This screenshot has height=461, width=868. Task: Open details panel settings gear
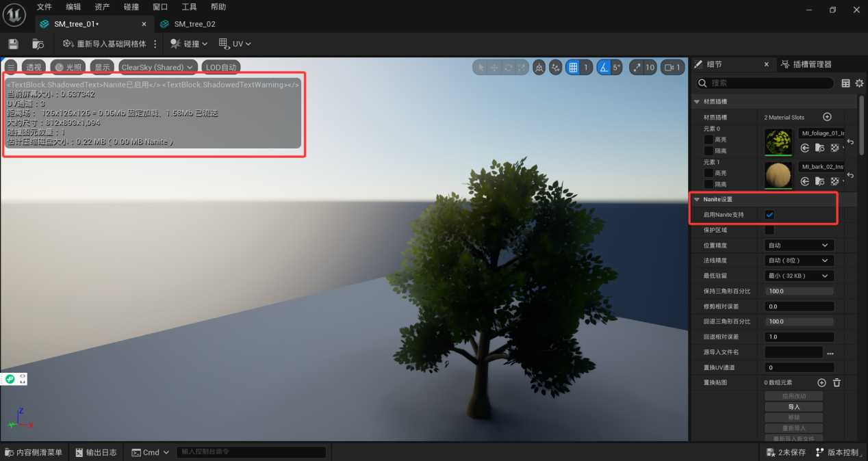[x=859, y=83]
